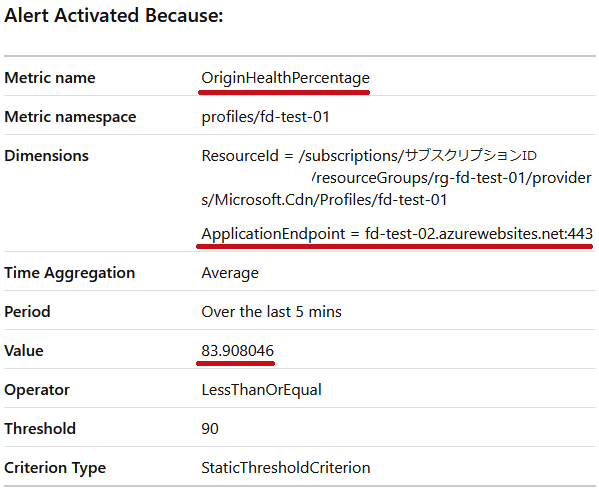Click the Threshold value 90

(210, 429)
